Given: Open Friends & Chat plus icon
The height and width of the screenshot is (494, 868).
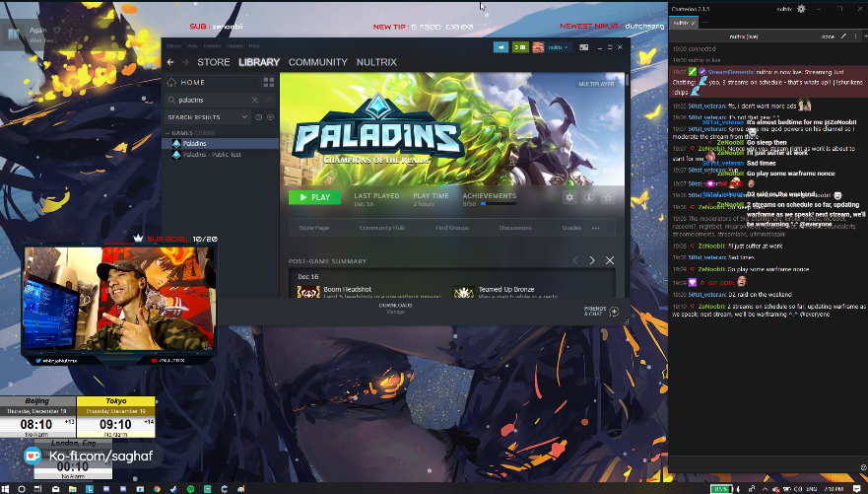Looking at the screenshot, I should [614, 312].
